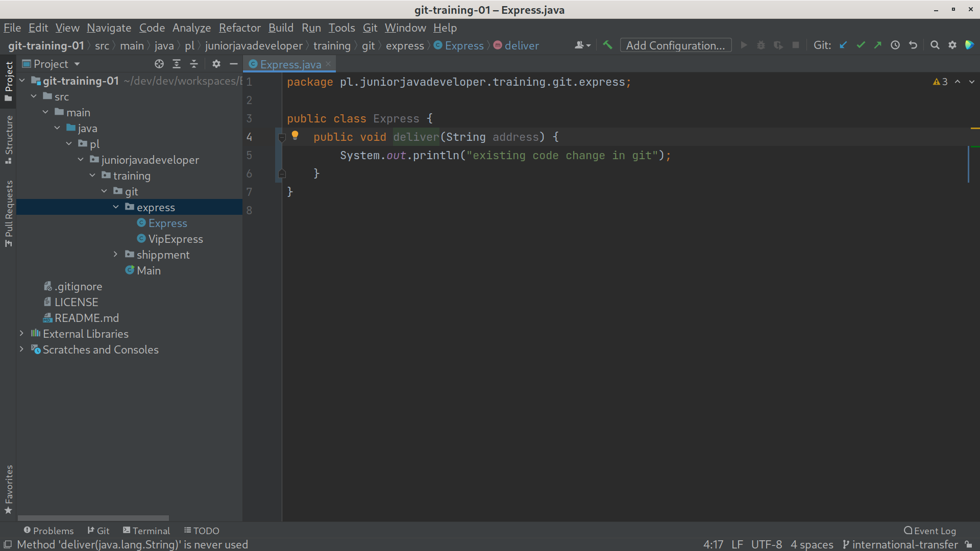Click the Git commit checkmark icon

(861, 45)
